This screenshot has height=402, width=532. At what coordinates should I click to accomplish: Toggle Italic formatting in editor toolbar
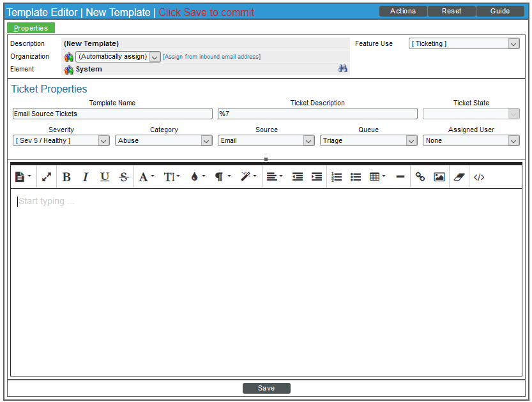point(86,177)
